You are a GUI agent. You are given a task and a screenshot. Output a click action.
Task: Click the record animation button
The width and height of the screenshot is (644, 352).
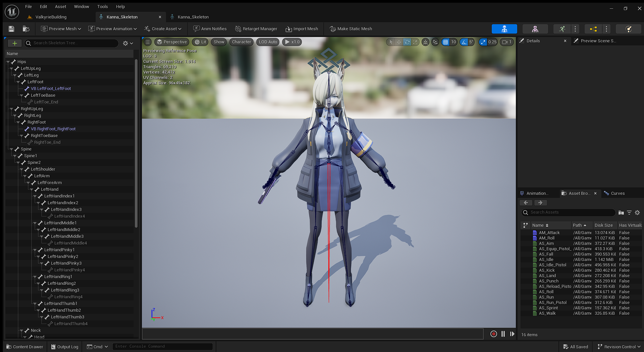click(493, 334)
